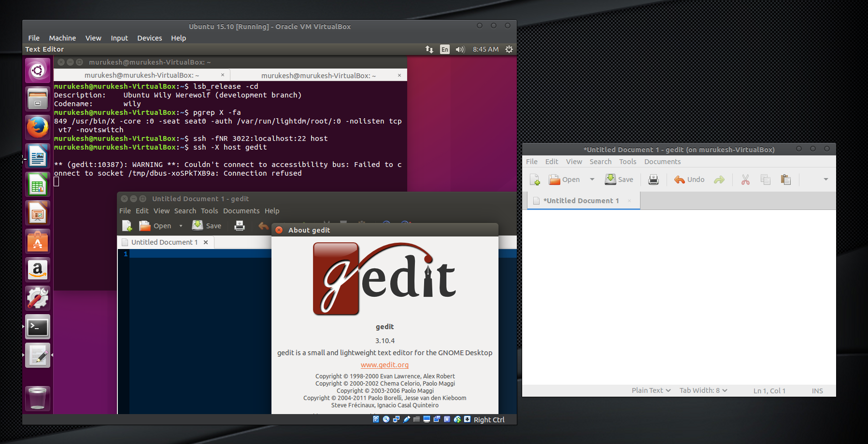868x444 pixels.
Task: Click VirtualBox shared folders status icon
Action: (416, 419)
